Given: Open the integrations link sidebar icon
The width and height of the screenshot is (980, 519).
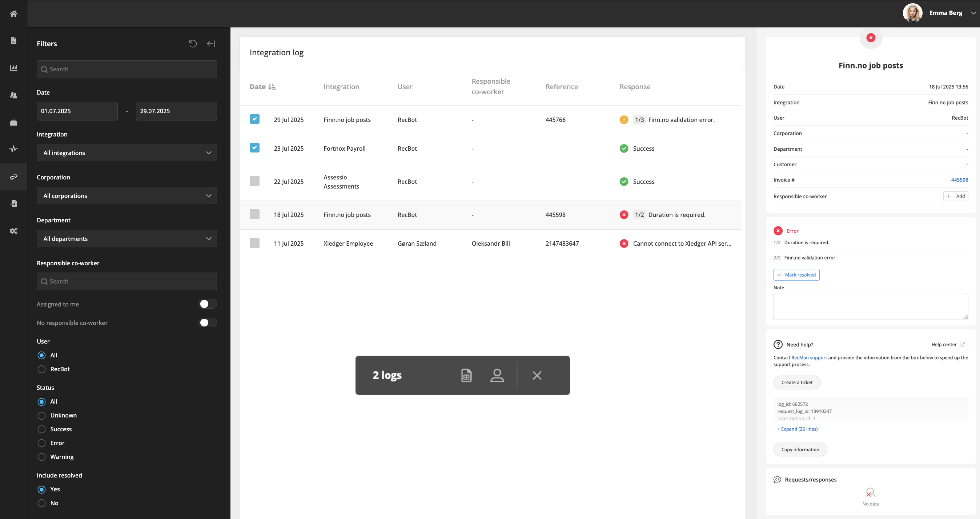Looking at the screenshot, I should 14,177.
